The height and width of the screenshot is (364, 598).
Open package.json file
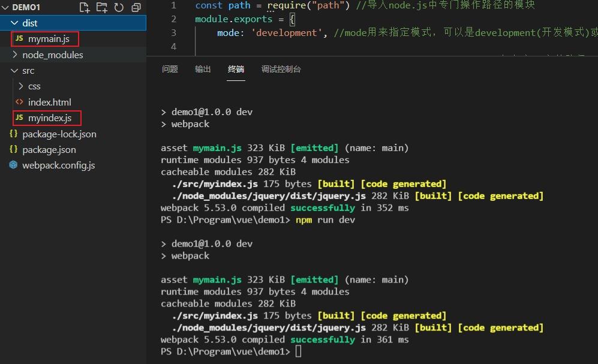(49, 149)
